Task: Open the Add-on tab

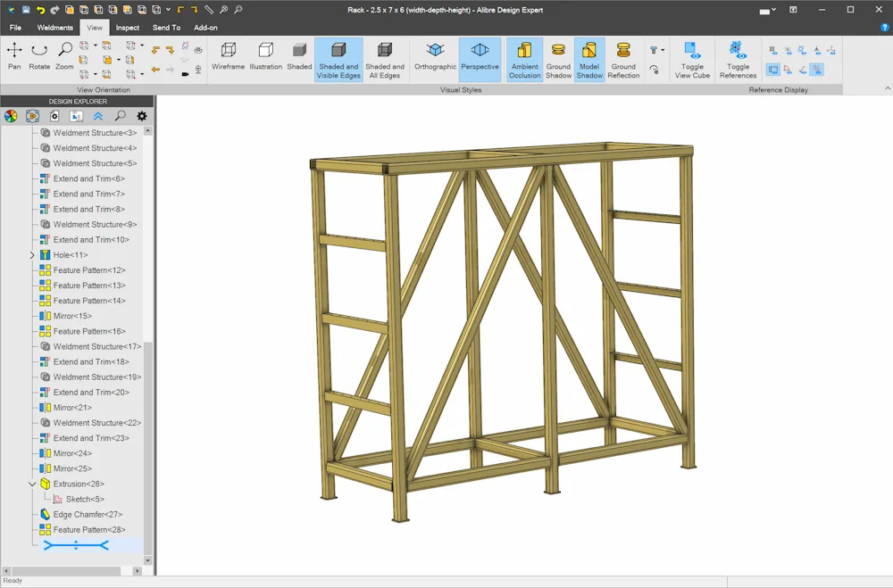Action: [x=205, y=28]
